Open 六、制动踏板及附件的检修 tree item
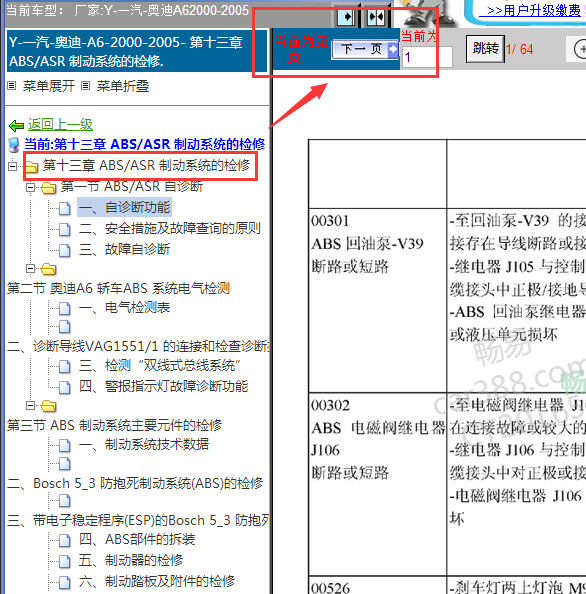This screenshot has height=594, width=586. point(157,581)
